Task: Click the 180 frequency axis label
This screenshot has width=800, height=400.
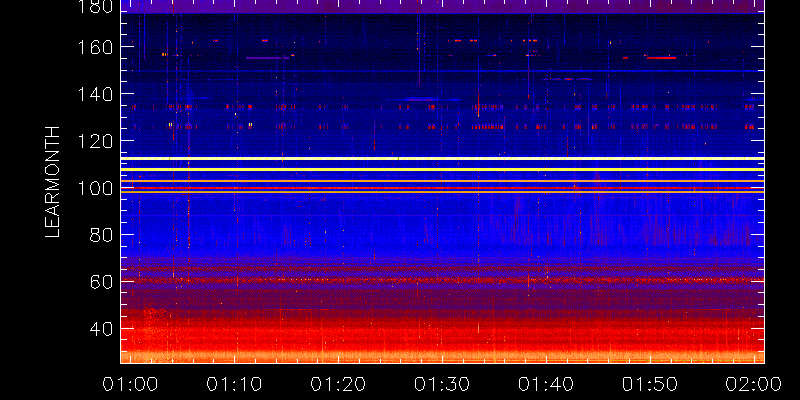Action: [95, 6]
